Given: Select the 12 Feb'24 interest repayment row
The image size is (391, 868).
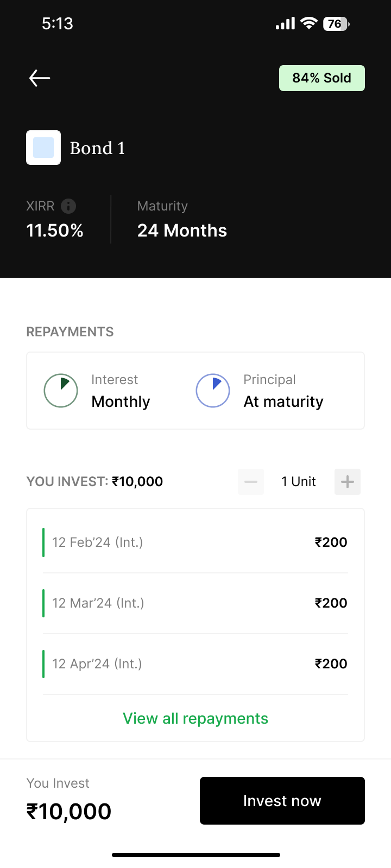Looking at the screenshot, I should 195,542.
